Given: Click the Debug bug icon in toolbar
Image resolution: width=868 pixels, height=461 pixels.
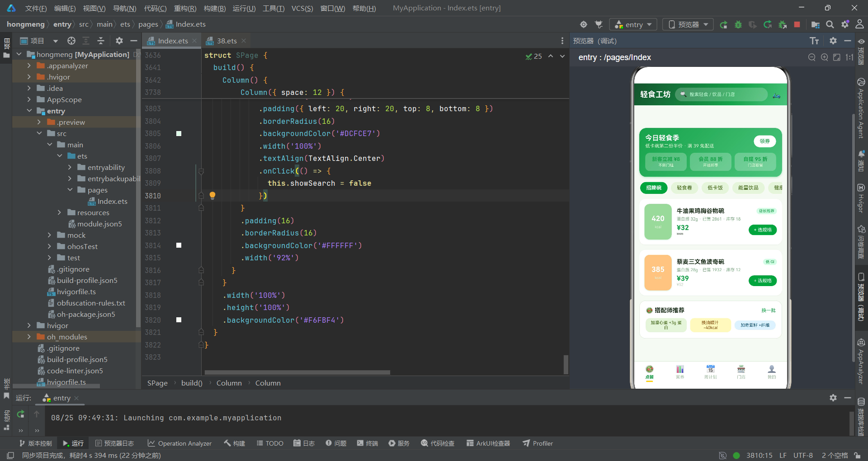Looking at the screenshot, I should click(738, 24).
